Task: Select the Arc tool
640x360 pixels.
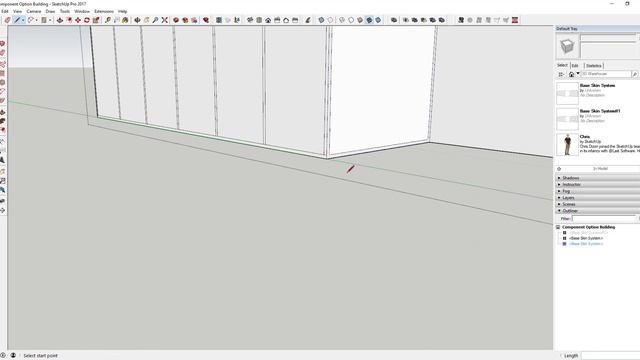Action: 31,20
